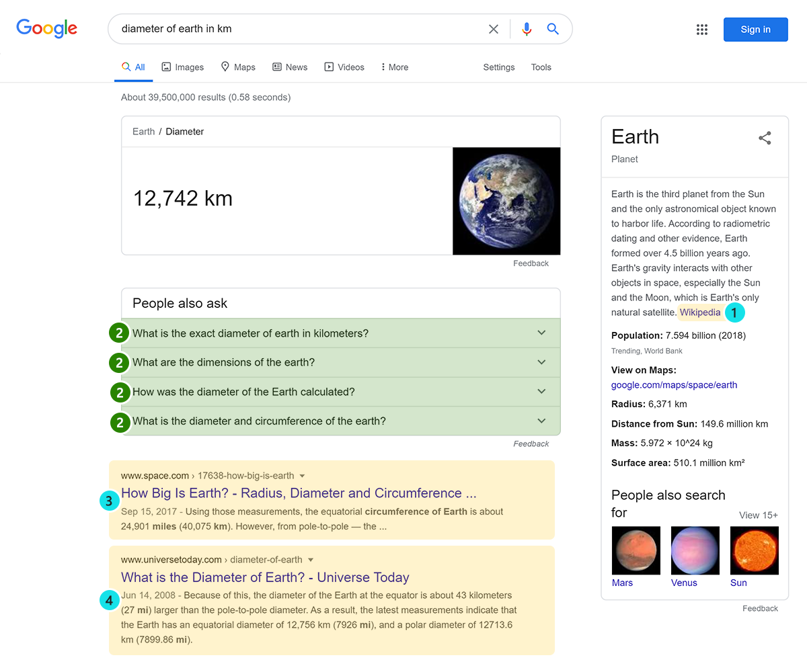Screen dimensions: 807x672
Task: Click the 'Population' label
Action: [637, 335]
